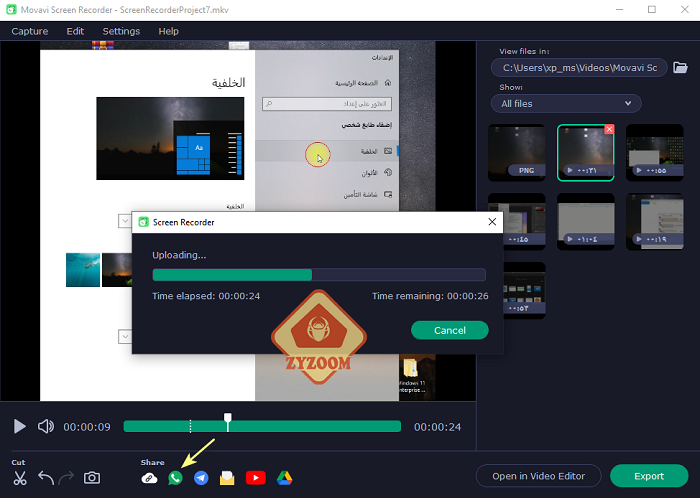Share the video to Telegram
Viewport: 700px width, 498px height.
click(x=201, y=478)
